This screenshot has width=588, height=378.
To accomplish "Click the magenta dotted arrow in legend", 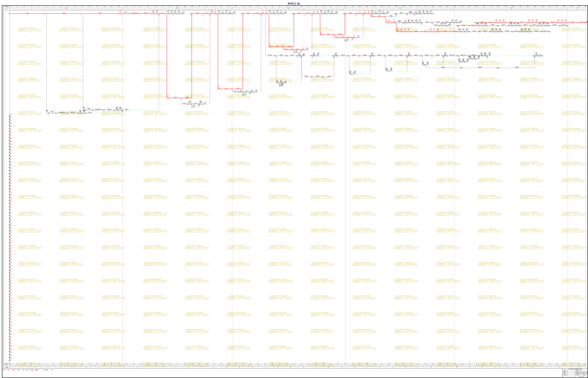I will 41,370.
